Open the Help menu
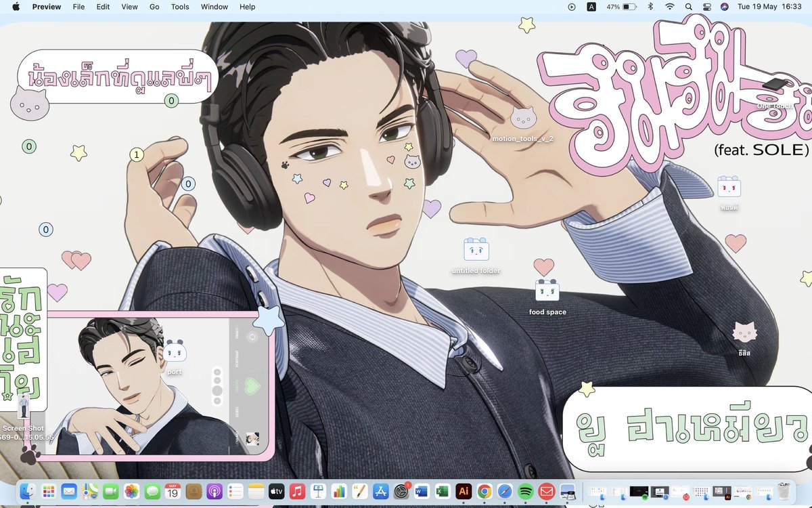Screen dimensions: 812x508 click(248, 7)
